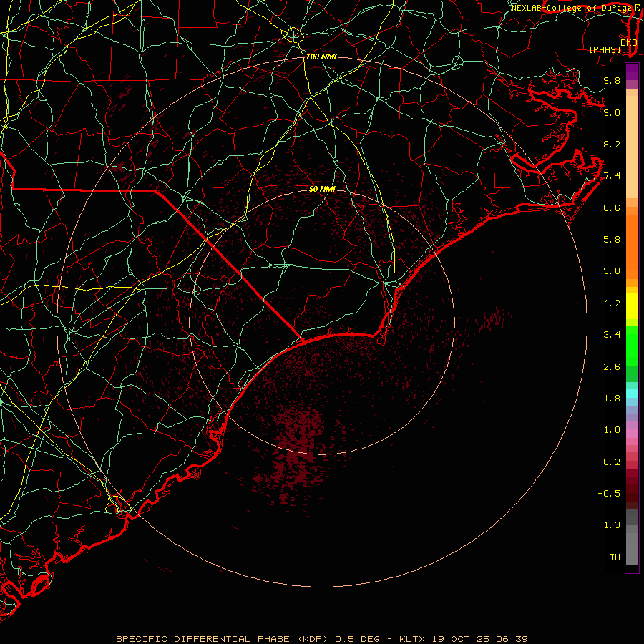Image resolution: width=644 pixels, height=644 pixels.
Task: Click the "19 OCT 25 06:39" timestamp
Action: pyautogui.click(x=480, y=639)
